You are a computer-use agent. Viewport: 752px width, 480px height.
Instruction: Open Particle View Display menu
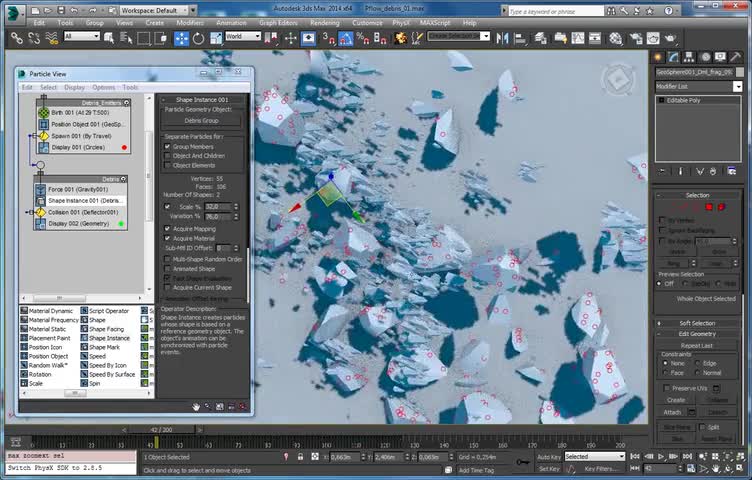[x=74, y=87]
